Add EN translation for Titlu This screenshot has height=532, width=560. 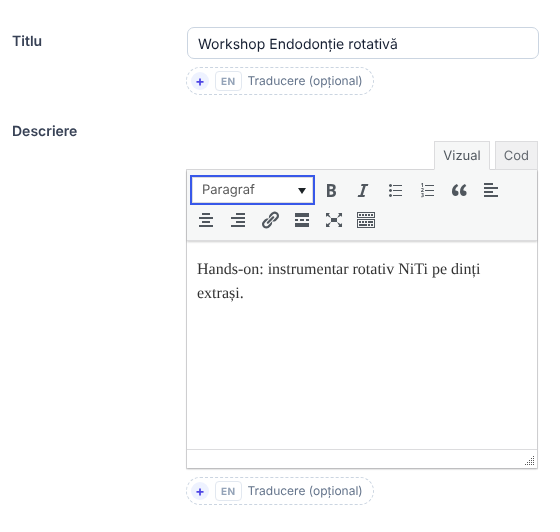click(280, 81)
